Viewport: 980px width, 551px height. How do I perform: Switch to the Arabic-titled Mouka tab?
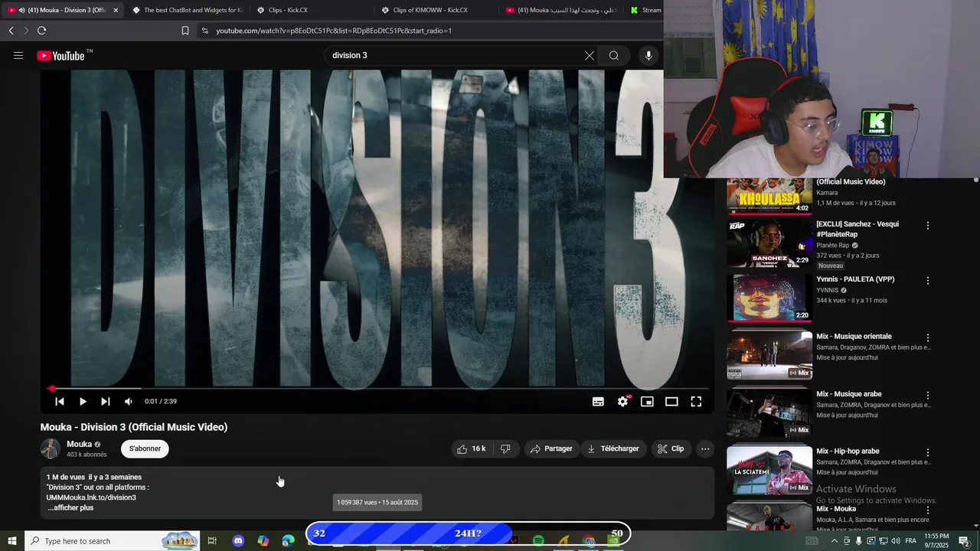(x=561, y=10)
